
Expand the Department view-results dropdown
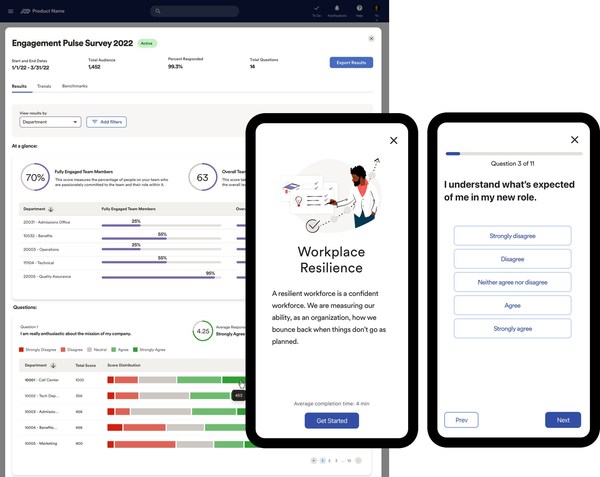coord(49,122)
